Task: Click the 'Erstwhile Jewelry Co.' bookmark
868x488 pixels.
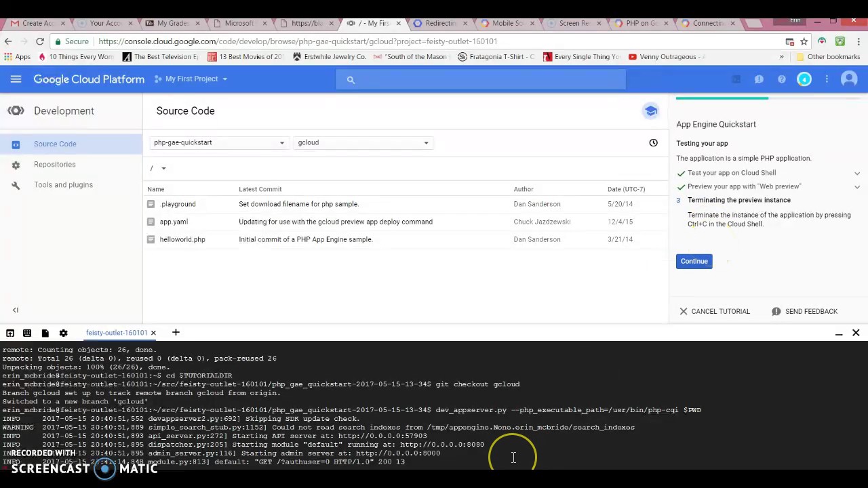Action: pyautogui.click(x=329, y=57)
